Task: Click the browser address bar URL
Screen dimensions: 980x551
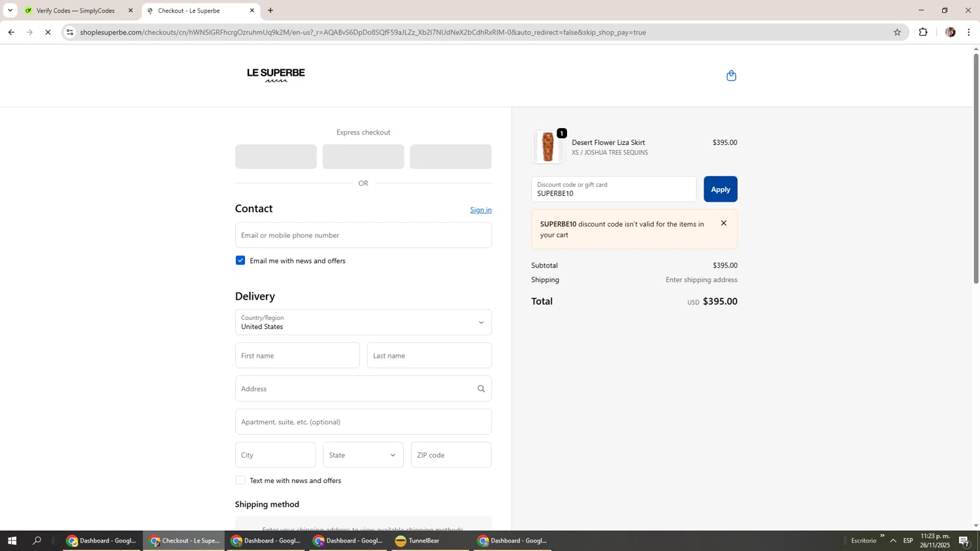Action: [363, 32]
